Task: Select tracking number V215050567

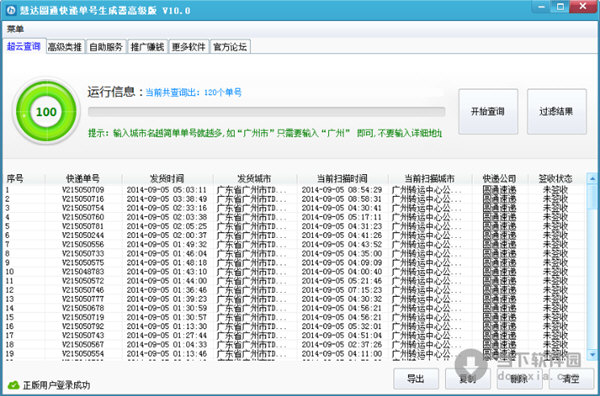Action: [83, 344]
